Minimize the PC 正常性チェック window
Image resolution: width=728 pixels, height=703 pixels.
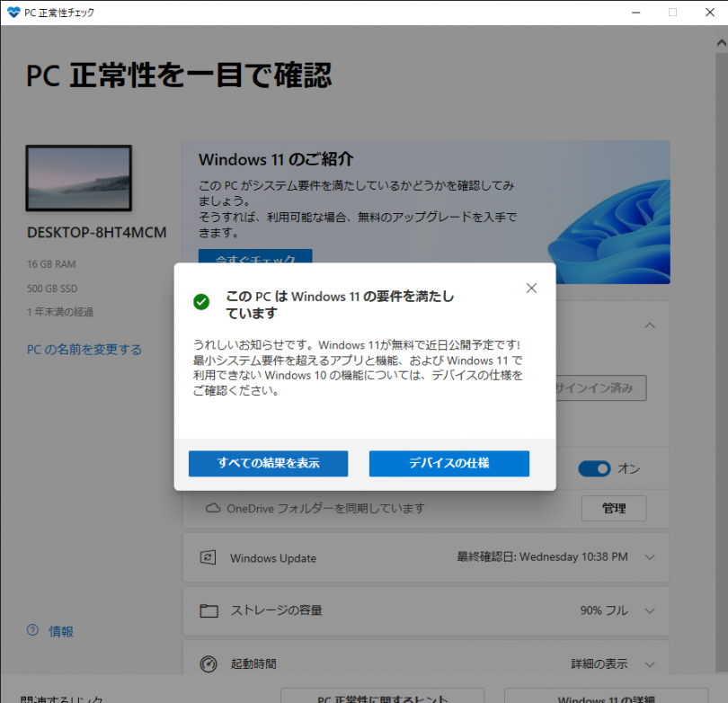(x=636, y=13)
